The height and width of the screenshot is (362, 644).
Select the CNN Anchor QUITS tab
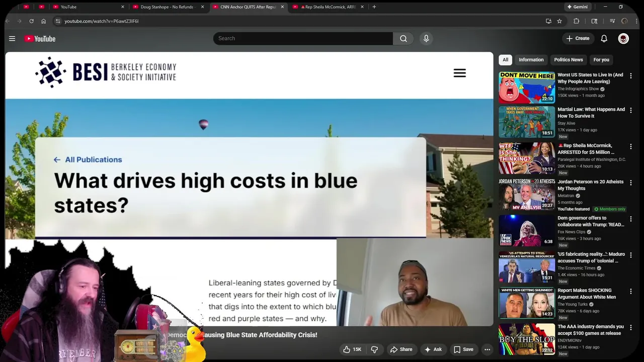tap(248, 7)
